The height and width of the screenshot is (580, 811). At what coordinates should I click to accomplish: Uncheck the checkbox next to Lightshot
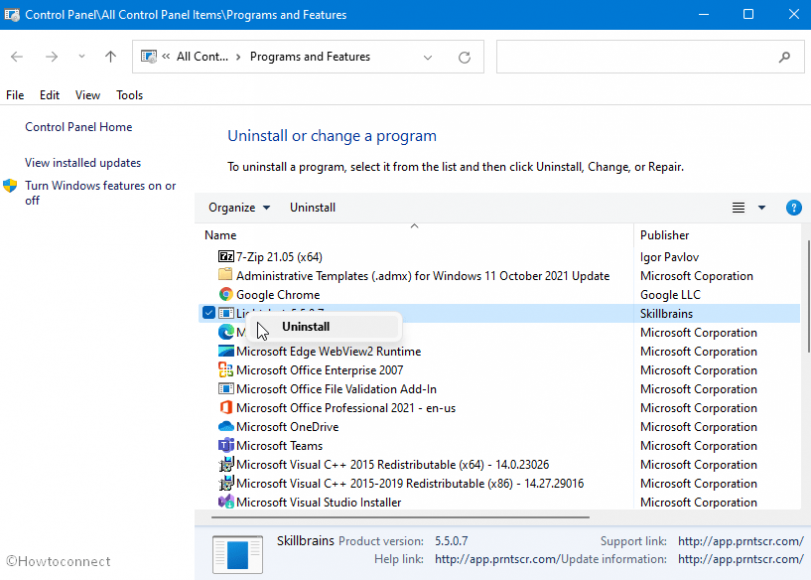tap(208, 313)
